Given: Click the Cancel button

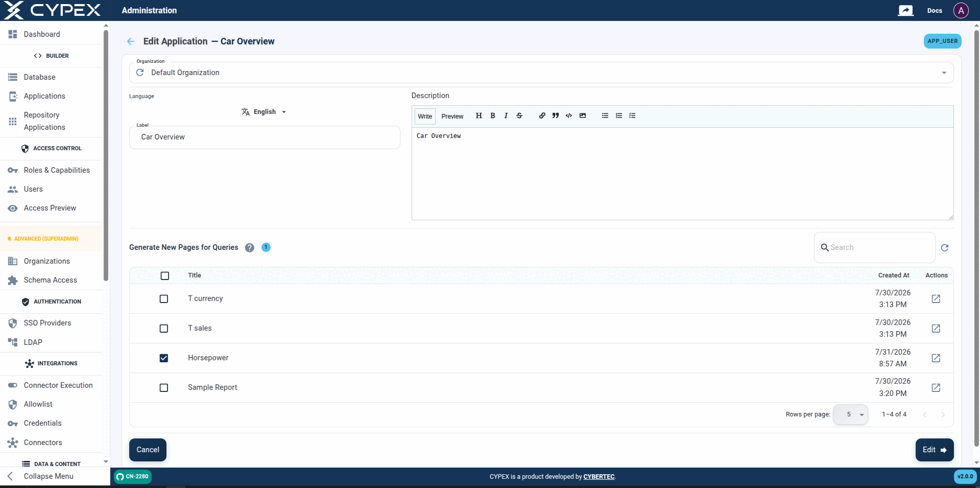Looking at the screenshot, I should 148,450.
